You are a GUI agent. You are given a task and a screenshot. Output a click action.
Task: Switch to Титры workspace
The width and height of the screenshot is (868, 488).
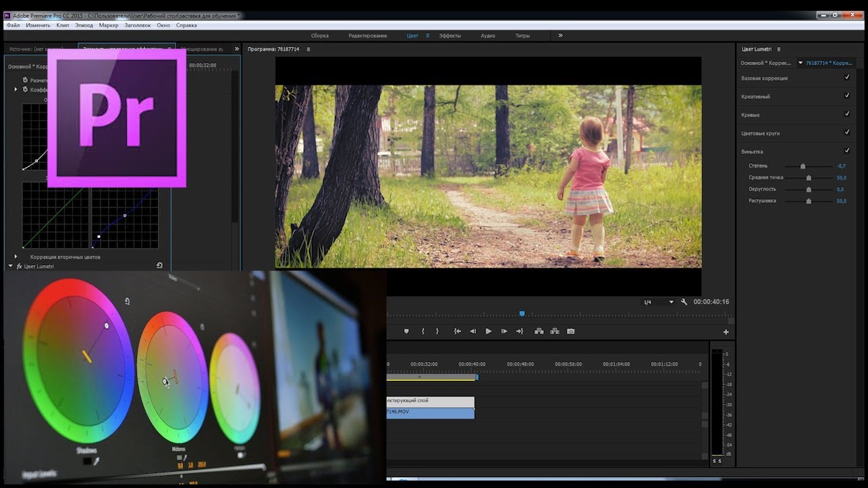click(522, 35)
